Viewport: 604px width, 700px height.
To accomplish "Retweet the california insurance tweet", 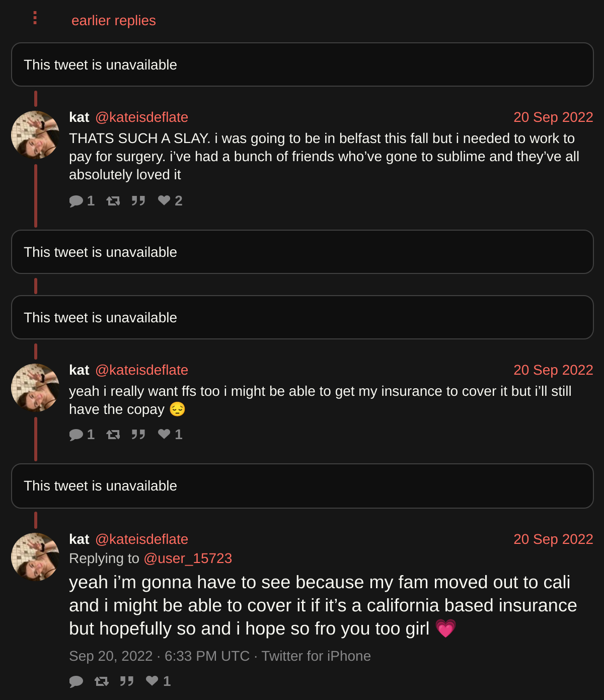I will click(x=102, y=681).
